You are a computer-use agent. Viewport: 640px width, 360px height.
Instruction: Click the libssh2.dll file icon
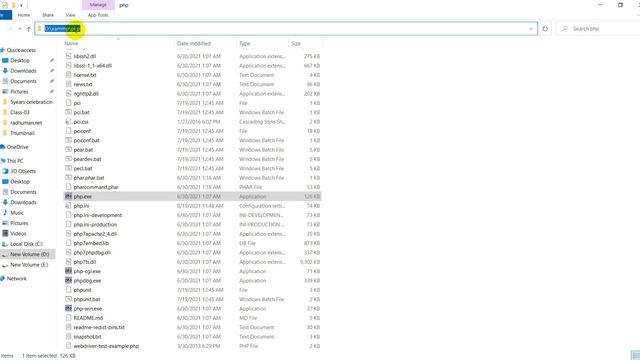click(x=69, y=56)
